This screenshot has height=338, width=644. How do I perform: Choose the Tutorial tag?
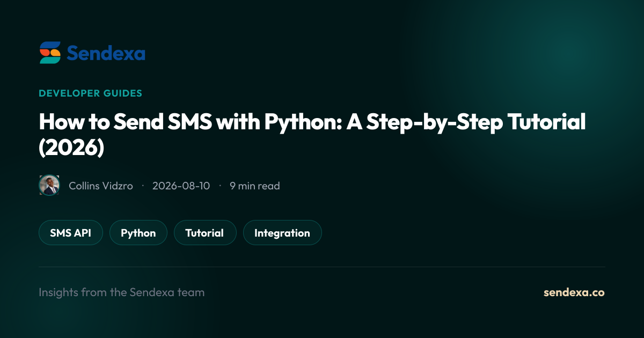(x=204, y=233)
